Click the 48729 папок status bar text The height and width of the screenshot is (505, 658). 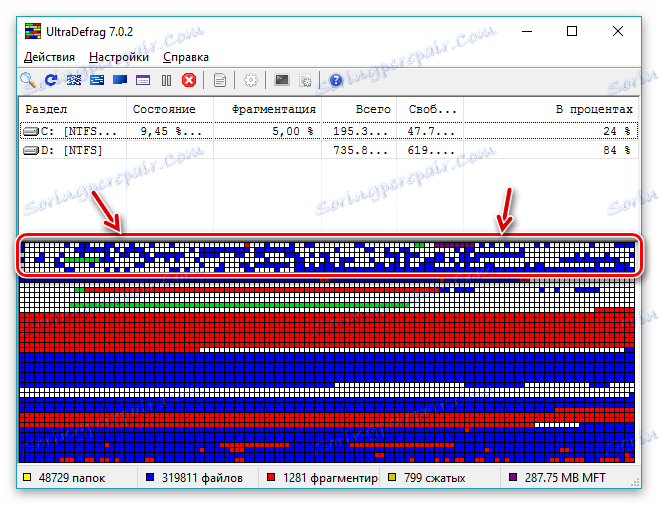(72, 478)
